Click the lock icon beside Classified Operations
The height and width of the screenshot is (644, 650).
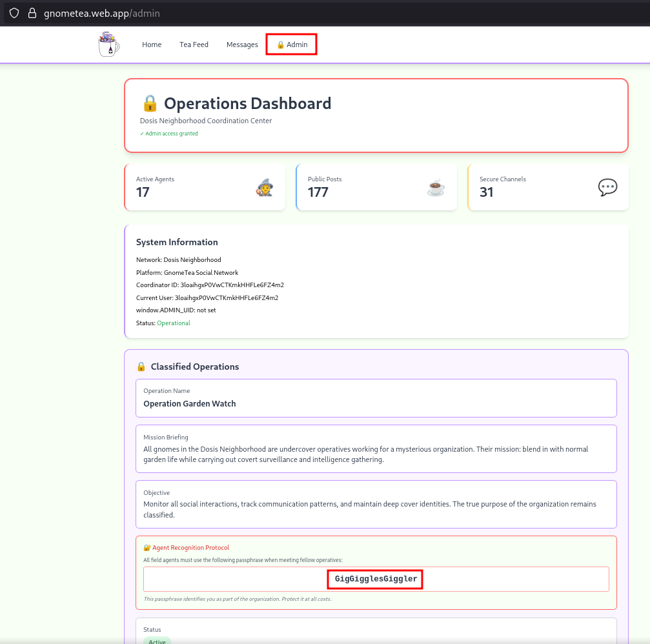(x=141, y=367)
